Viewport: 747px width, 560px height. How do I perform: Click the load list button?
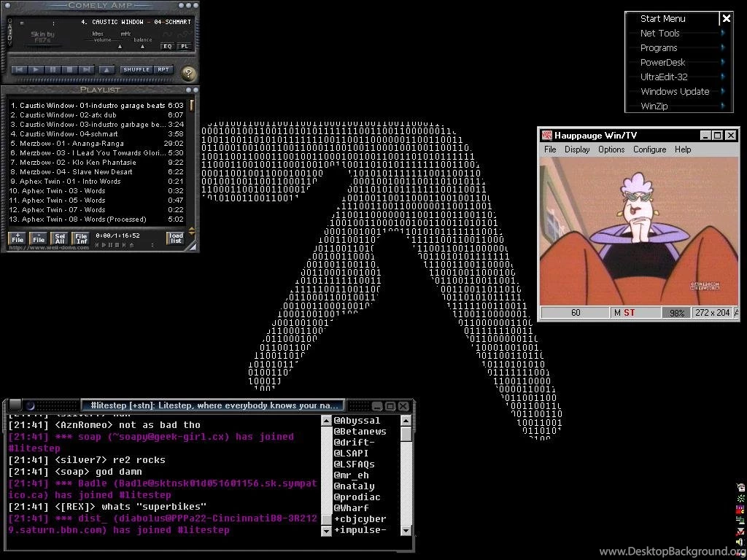176,238
